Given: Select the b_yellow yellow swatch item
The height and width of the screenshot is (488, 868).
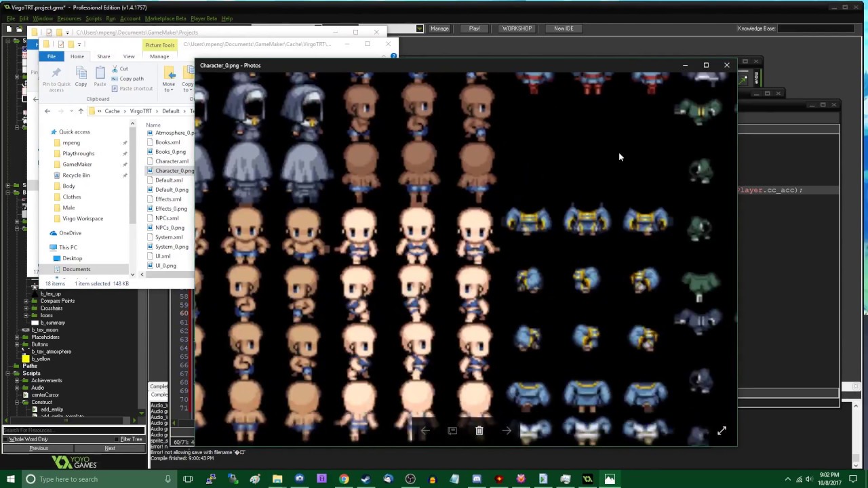Looking at the screenshot, I should click(36, 359).
